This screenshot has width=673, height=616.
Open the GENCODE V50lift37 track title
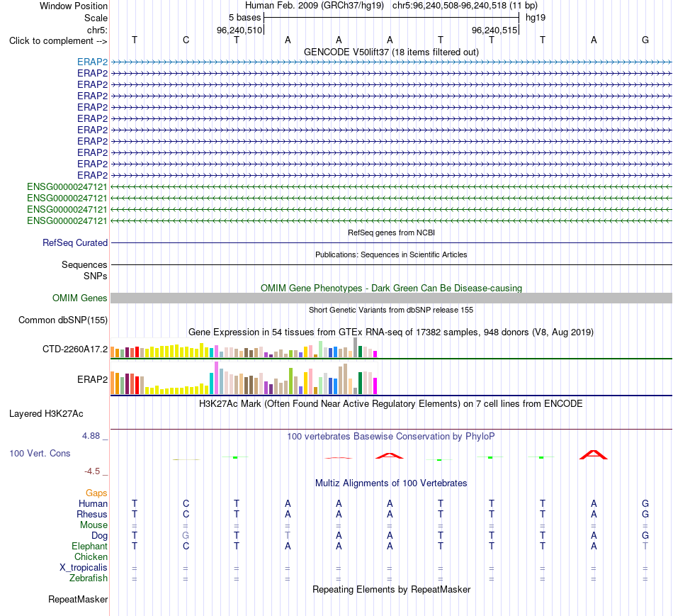(x=391, y=52)
